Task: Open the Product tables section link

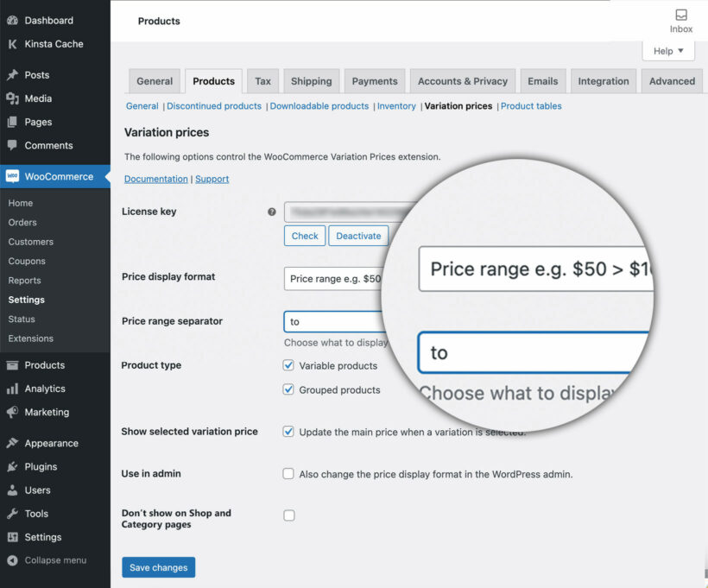Action: pyautogui.click(x=531, y=106)
